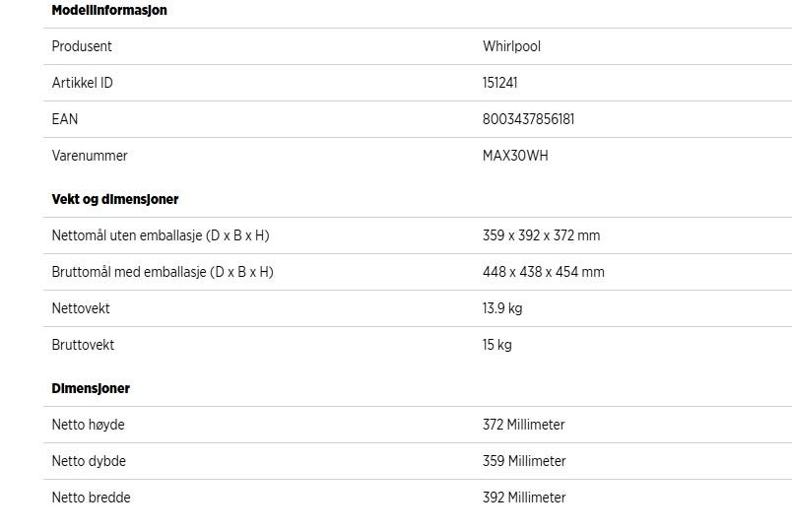Select the gross dimensions 448 x 438 x 454 mm
Screen dimensions: 792x532
pyautogui.click(x=543, y=271)
